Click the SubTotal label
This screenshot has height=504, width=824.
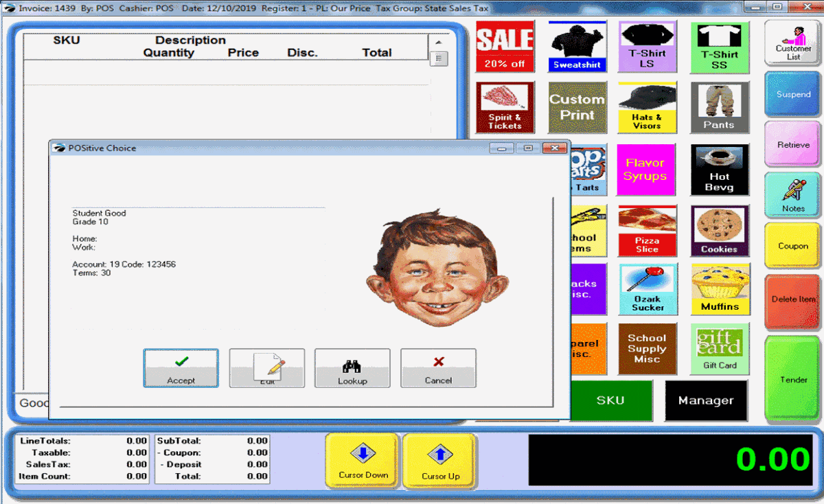(179, 441)
